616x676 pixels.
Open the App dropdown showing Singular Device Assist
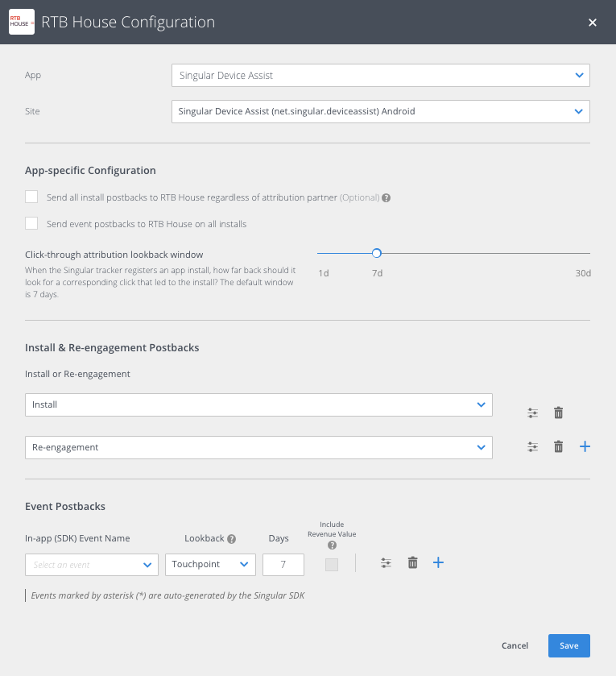pyautogui.click(x=380, y=75)
